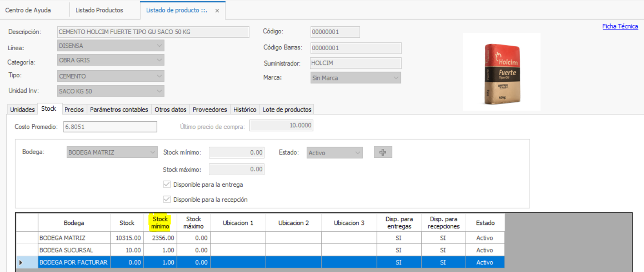Expand the Marca dropdown showing Sin Marca
This screenshot has width=644, height=272.
pos(396,78)
